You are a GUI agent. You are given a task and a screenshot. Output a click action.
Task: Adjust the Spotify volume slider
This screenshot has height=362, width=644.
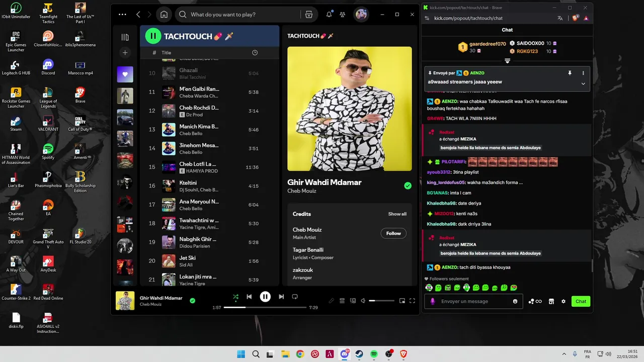(x=382, y=301)
